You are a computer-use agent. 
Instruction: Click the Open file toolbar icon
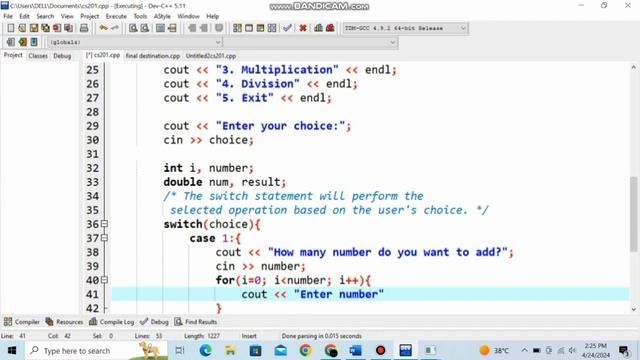[x=22, y=28]
